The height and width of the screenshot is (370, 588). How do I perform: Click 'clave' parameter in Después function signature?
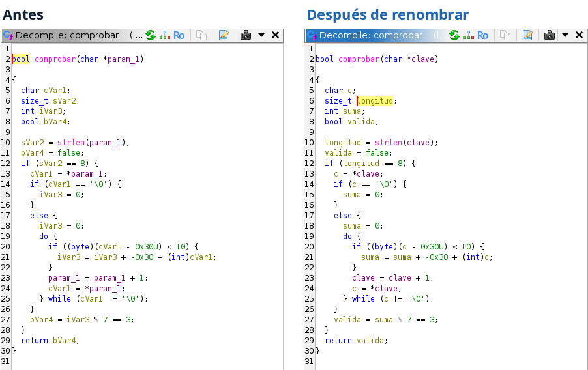pos(422,59)
